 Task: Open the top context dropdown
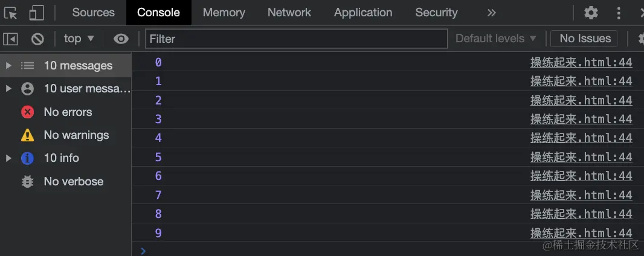(x=79, y=39)
